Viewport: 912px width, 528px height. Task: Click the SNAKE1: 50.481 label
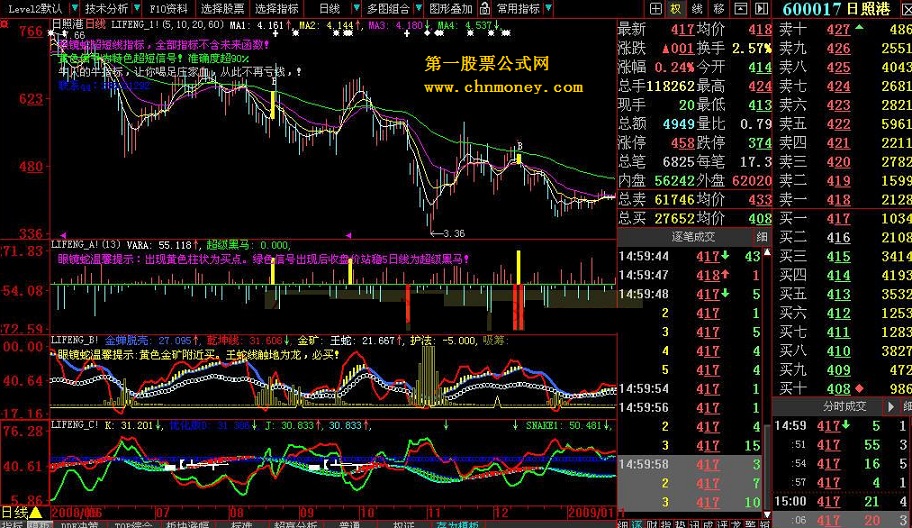coord(565,426)
